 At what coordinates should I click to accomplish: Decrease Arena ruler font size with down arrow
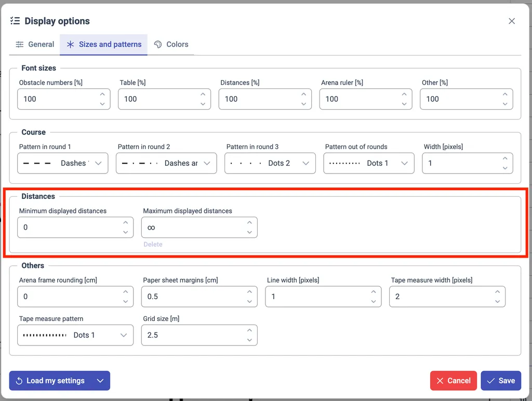404,104
